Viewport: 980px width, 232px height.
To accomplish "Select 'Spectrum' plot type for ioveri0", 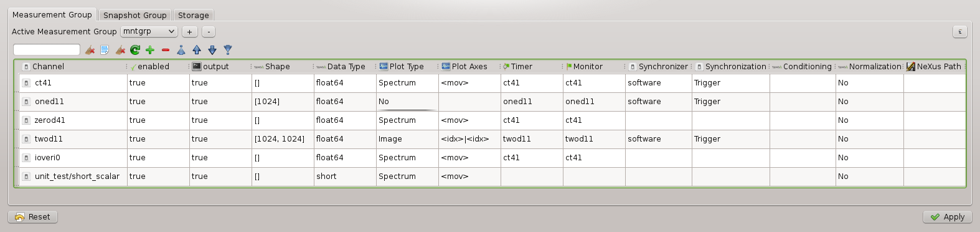I will [x=407, y=158].
